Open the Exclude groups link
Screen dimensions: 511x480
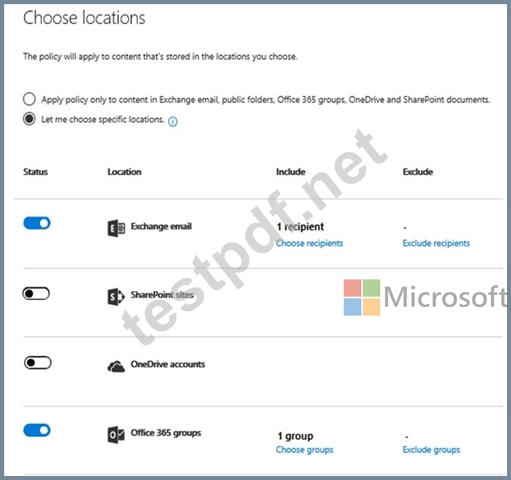pos(431,450)
